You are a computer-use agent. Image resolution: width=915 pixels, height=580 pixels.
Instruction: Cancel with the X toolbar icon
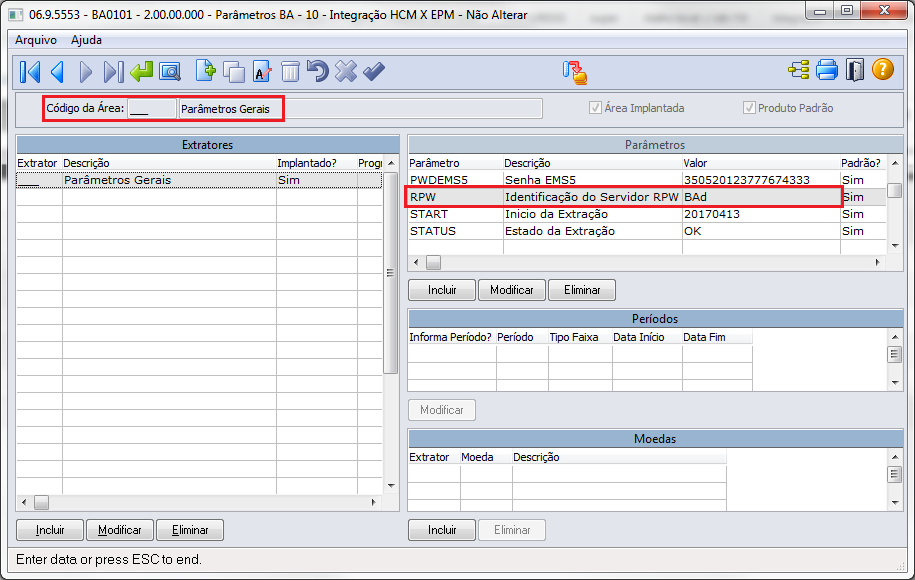click(346, 72)
